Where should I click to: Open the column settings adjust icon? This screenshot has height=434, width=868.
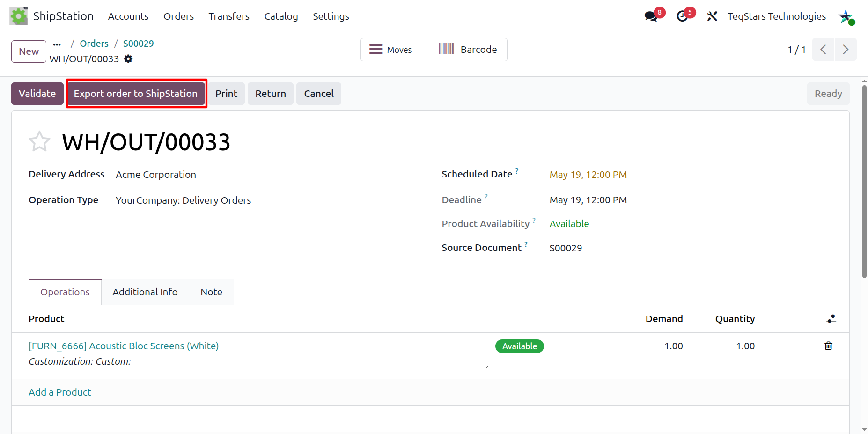point(831,319)
